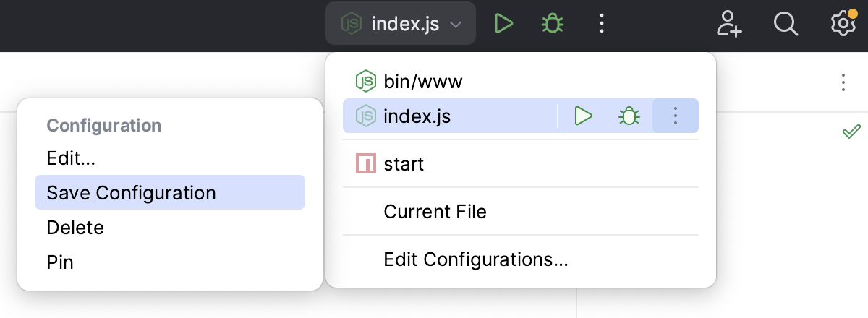Choose Save Configuration
The height and width of the screenshot is (318, 868).
[x=131, y=193]
